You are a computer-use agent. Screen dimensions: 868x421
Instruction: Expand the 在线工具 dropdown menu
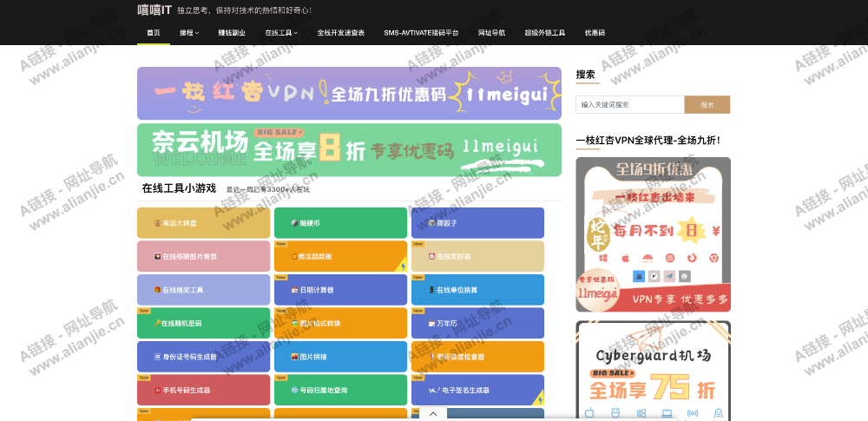coord(281,33)
